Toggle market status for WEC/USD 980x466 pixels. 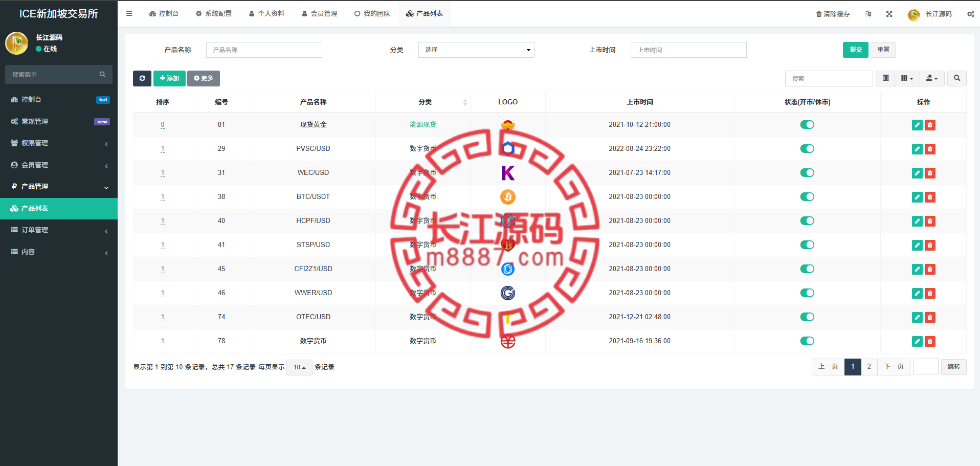(807, 173)
